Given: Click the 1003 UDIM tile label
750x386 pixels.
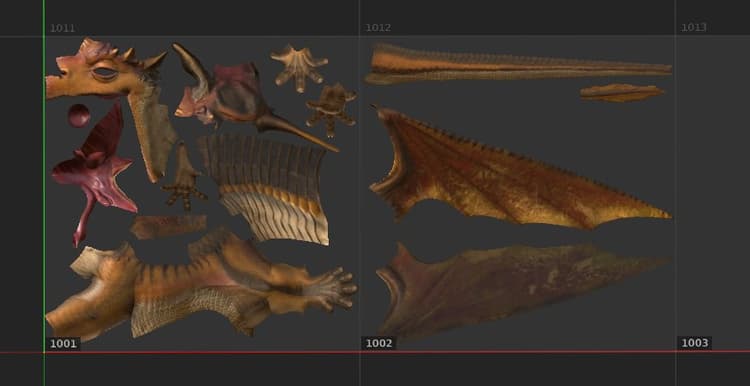Looking at the screenshot, I should click(x=695, y=343).
